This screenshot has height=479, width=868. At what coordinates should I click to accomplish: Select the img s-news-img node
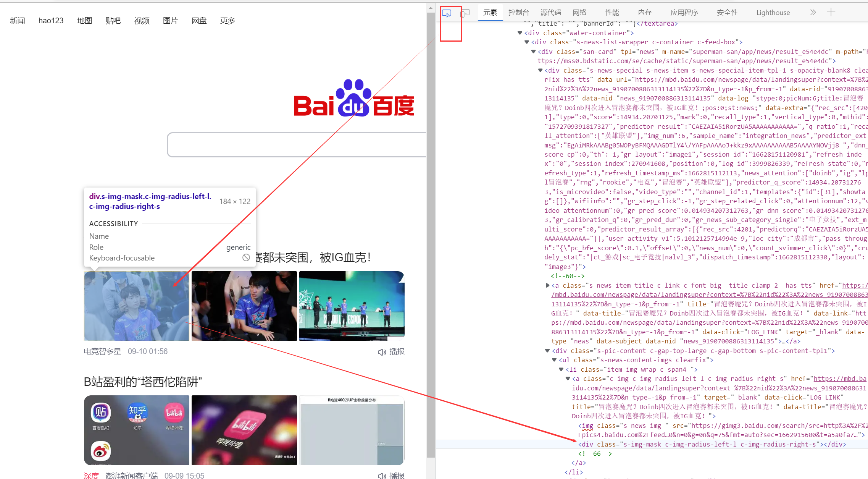point(721,430)
